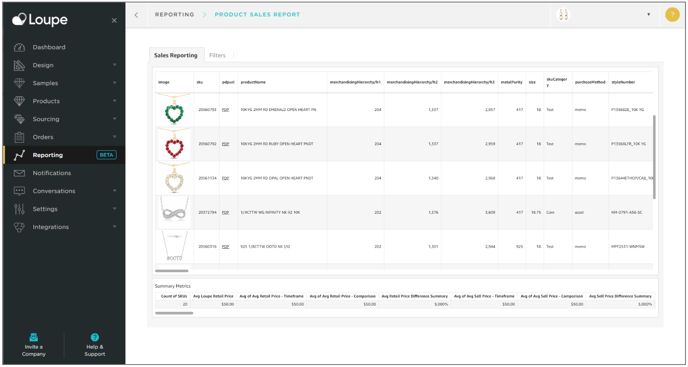Click the OOTD necklace thumbnail

tap(174, 247)
